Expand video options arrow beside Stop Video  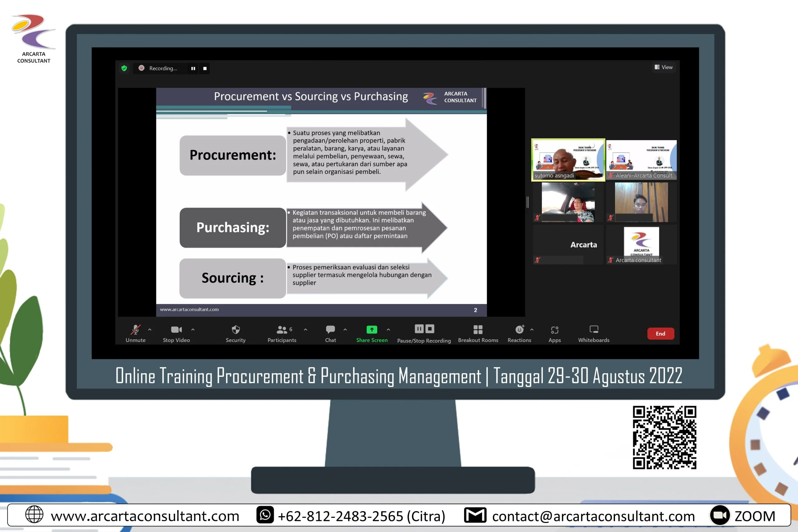tap(193, 329)
